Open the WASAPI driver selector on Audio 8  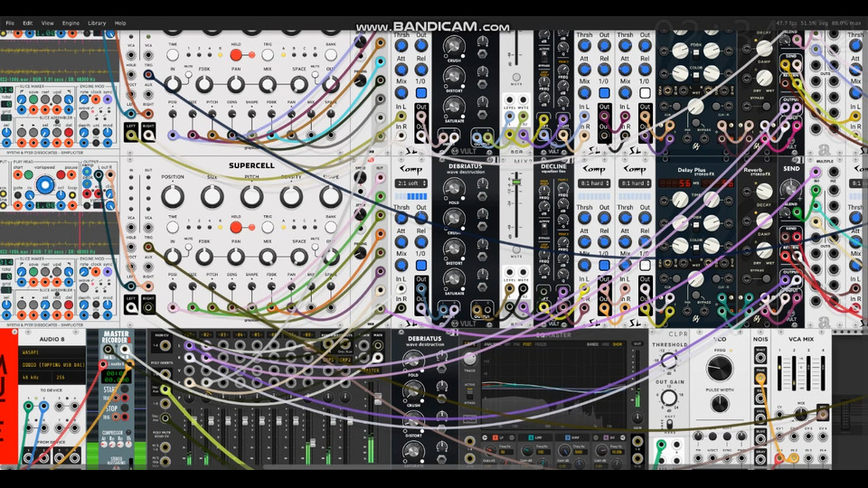point(53,352)
